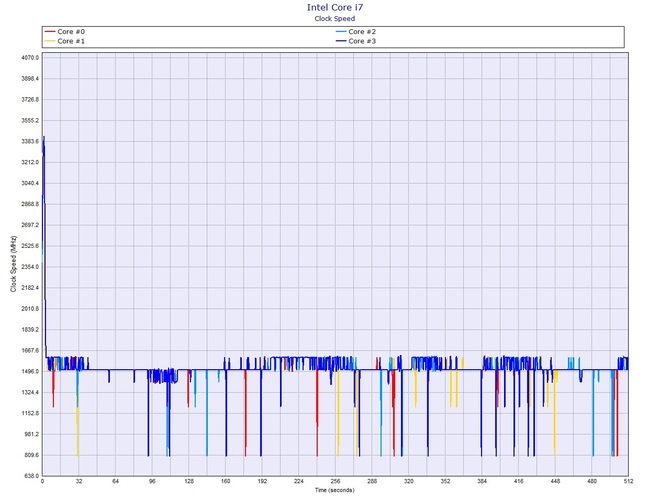Click the 3726.8 y-axis value
The width and height of the screenshot is (670, 502).
coord(30,100)
